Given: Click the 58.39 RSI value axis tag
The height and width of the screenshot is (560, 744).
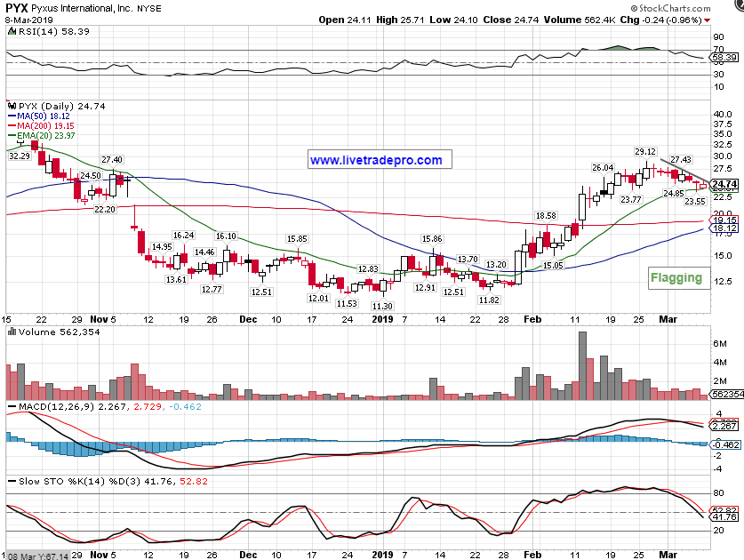Looking at the screenshot, I should pos(723,57).
